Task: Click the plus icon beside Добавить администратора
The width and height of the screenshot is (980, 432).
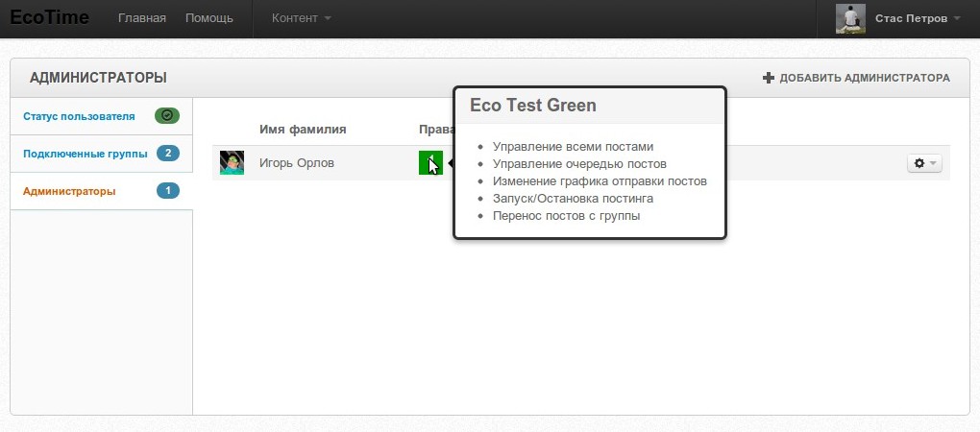Action: coord(768,78)
